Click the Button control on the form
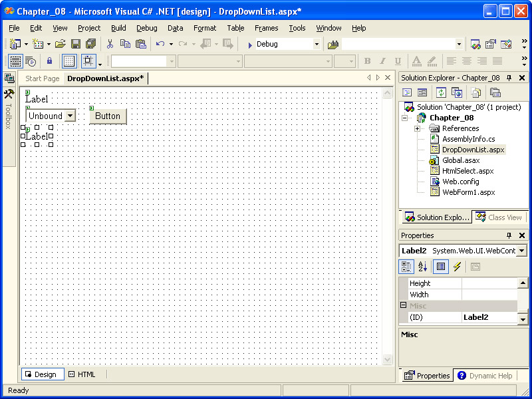 pos(108,116)
